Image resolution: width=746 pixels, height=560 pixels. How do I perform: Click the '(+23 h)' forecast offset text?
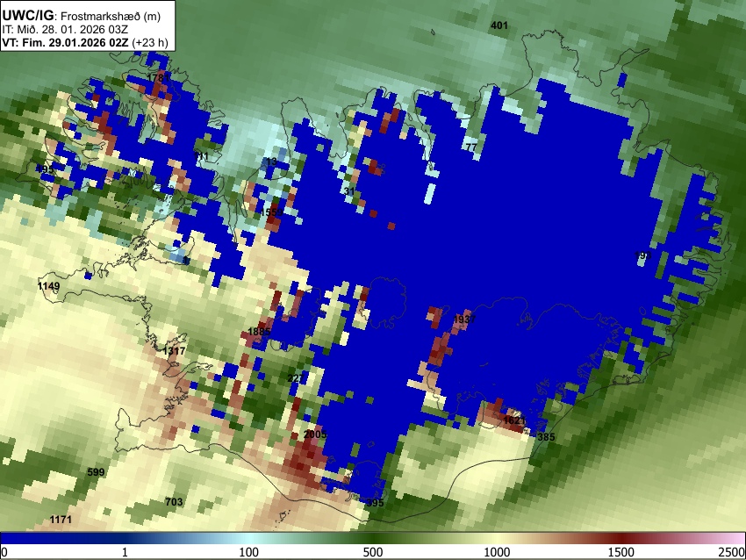149,42
